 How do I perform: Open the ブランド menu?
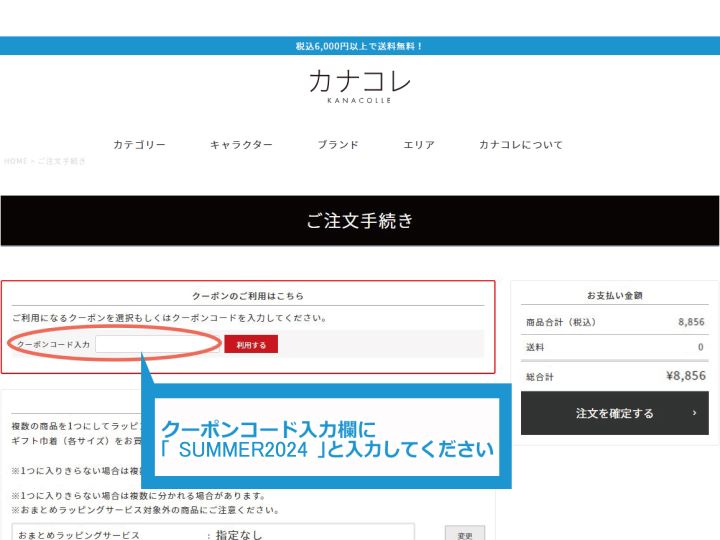tap(338, 145)
